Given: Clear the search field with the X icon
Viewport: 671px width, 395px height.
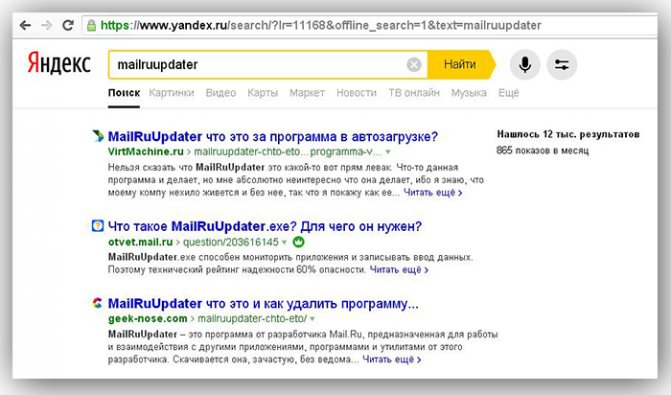Looking at the screenshot, I should (414, 65).
